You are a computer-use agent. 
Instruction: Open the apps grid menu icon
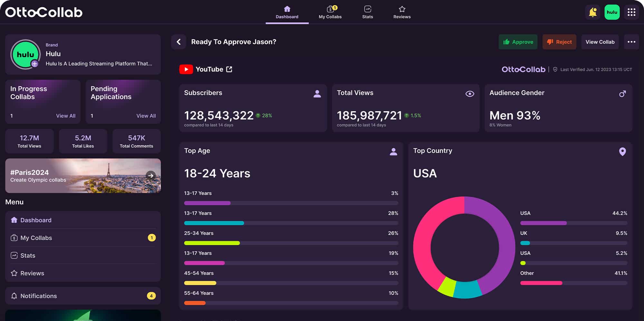tap(631, 12)
